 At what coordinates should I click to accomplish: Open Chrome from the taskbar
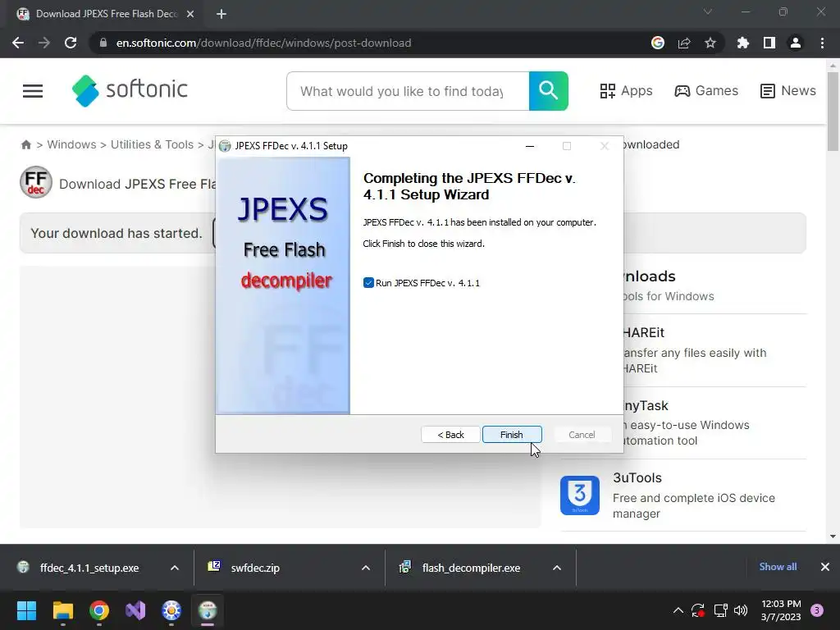click(x=99, y=610)
